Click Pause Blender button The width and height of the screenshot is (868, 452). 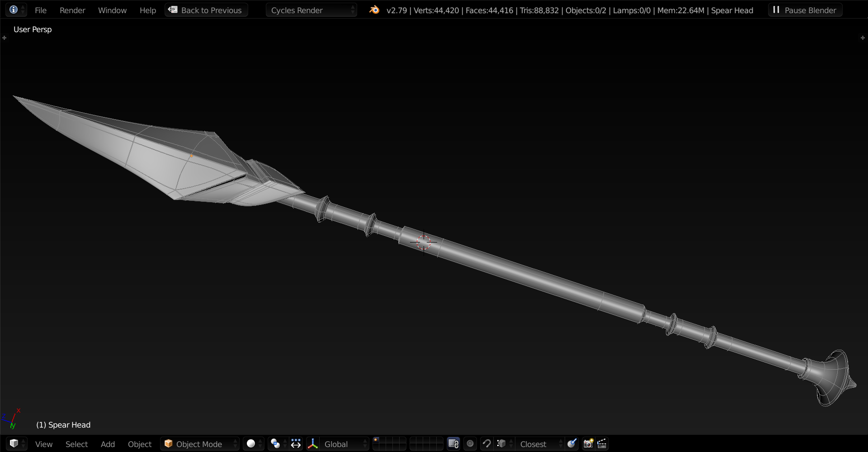pyautogui.click(x=805, y=10)
